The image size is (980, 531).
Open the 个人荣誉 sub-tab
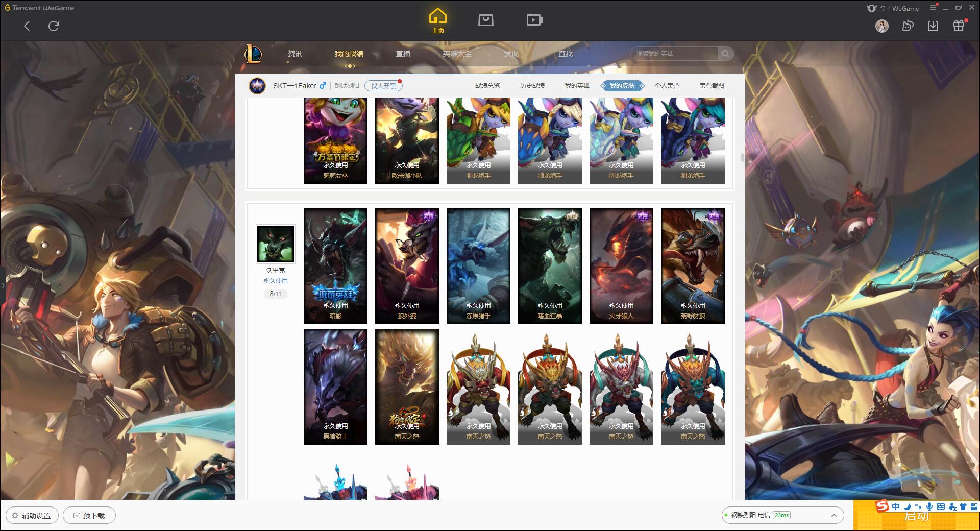coord(667,86)
